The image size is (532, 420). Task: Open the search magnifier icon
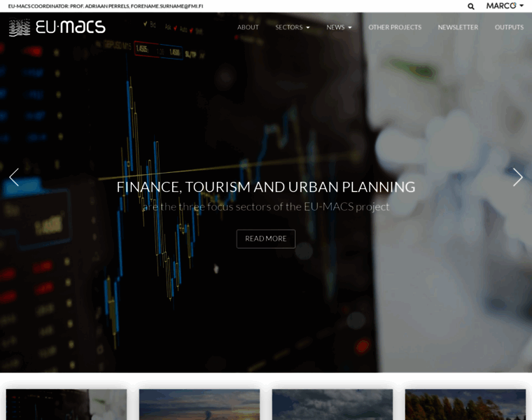point(471,6)
